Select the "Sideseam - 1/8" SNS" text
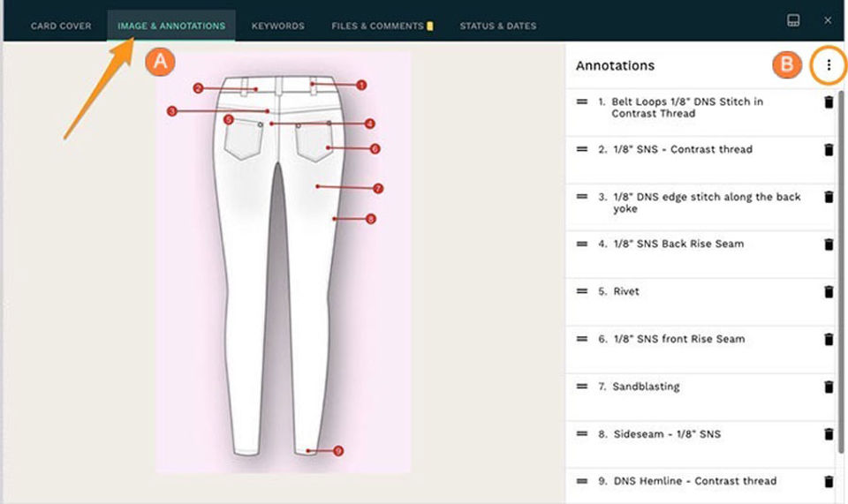 [667, 433]
